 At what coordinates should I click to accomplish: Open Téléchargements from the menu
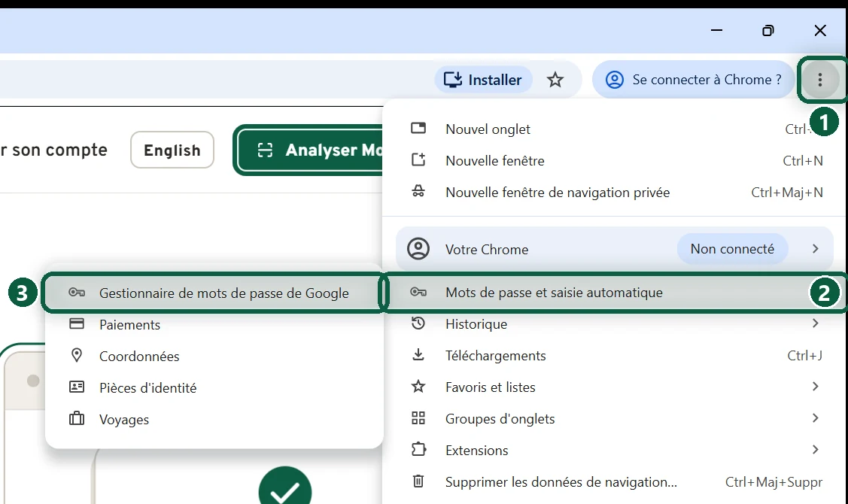click(x=615, y=356)
